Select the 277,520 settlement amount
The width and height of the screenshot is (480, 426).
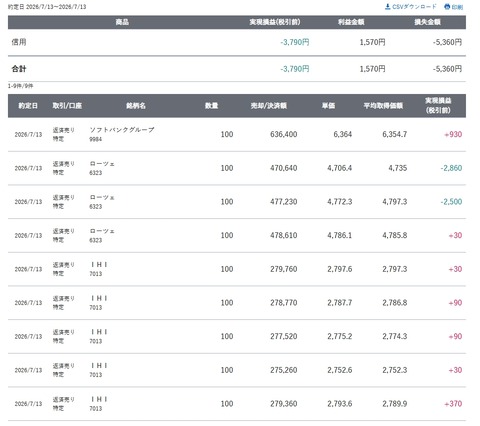(284, 336)
